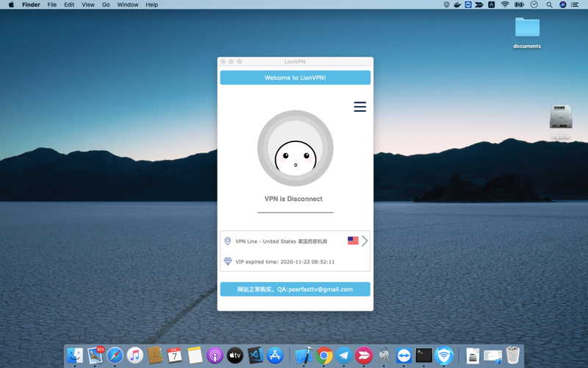The width and height of the screenshot is (588, 368).
Task: Open the LionVPN hamburger menu
Action: coord(360,107)
